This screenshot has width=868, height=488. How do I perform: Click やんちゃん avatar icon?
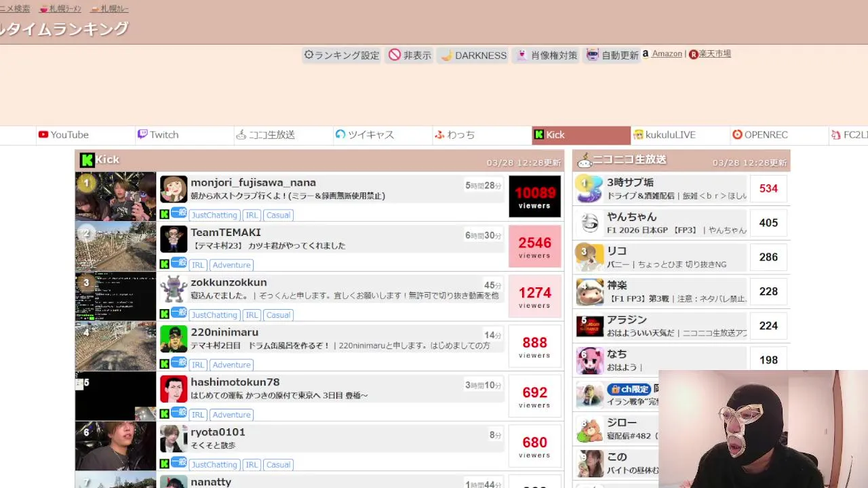[589, 223]
